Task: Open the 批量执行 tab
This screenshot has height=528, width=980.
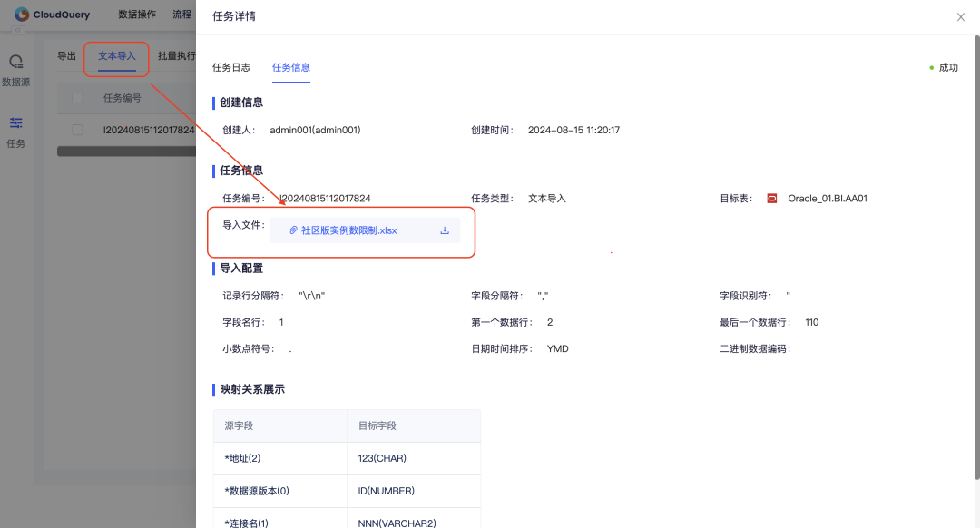Action: 176,55
